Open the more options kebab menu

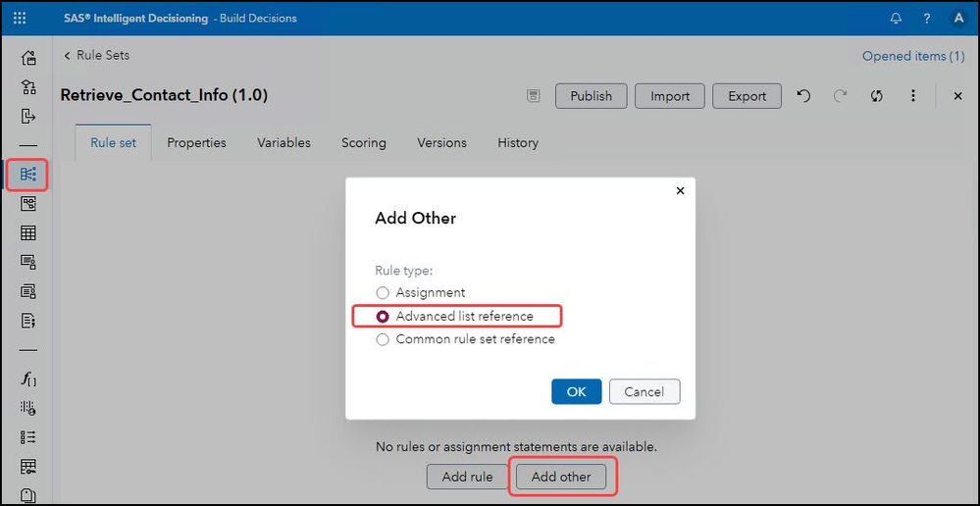point(913,96)
